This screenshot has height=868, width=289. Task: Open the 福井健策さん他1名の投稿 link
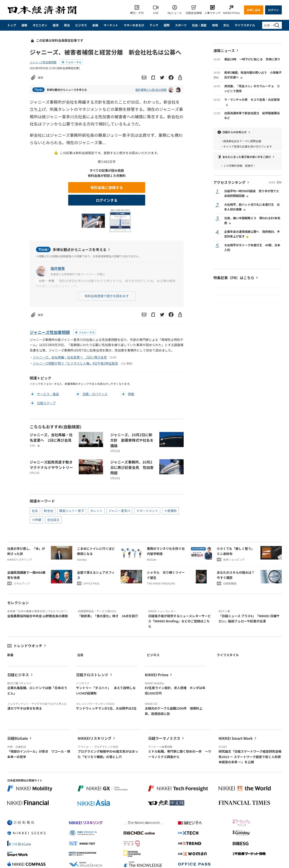coord(151,90)
